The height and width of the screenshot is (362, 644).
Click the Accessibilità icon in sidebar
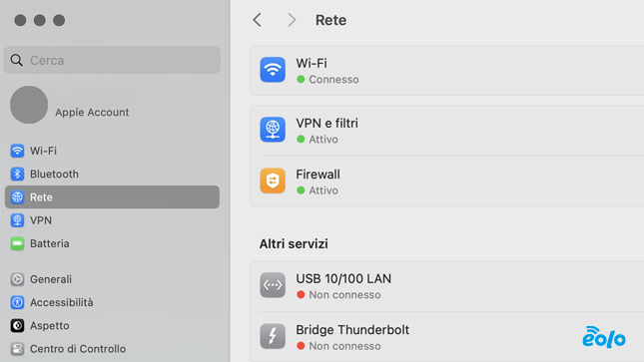coord(17,302)
